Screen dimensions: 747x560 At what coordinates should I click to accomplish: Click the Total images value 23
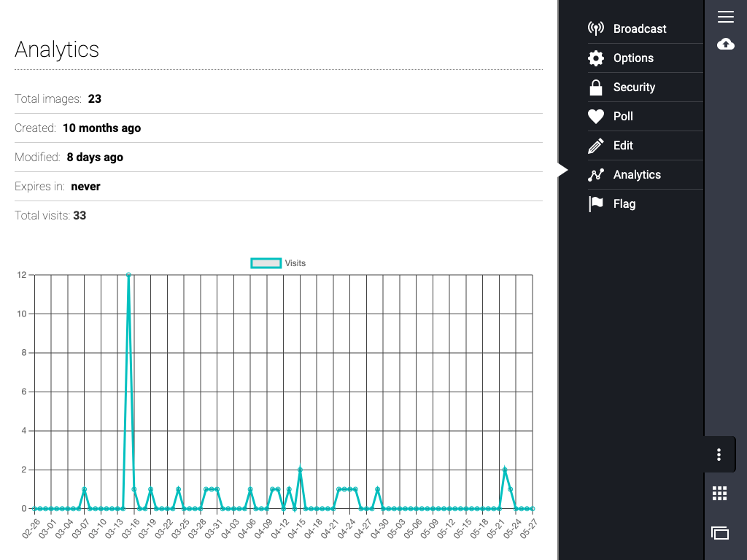94,98
